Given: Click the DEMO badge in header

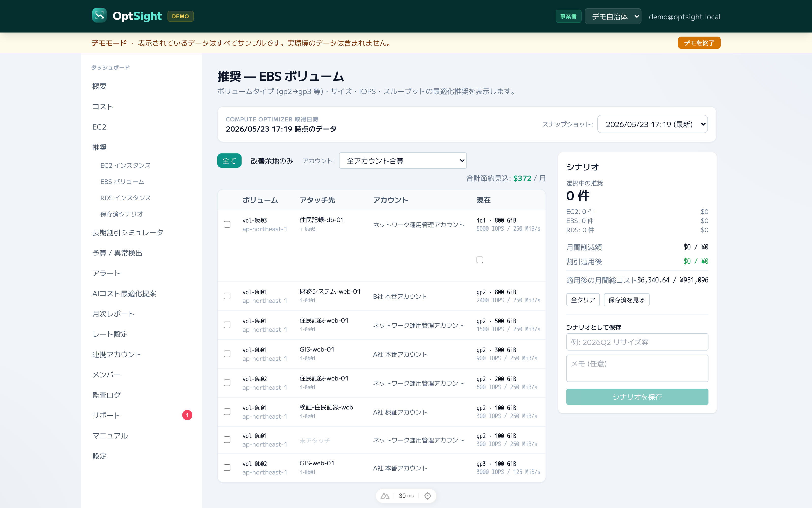Looking at the screenshot, I should click(x=180, y=16).
